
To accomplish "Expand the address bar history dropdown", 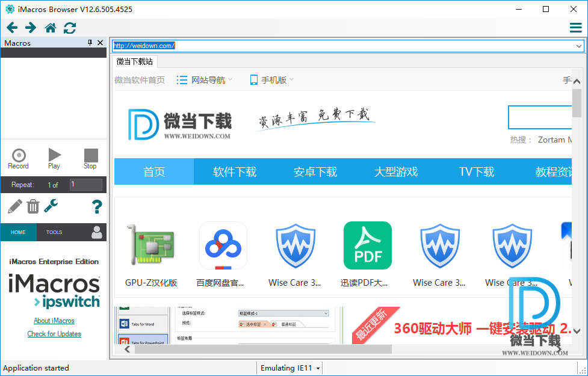I will pos(579,46).
